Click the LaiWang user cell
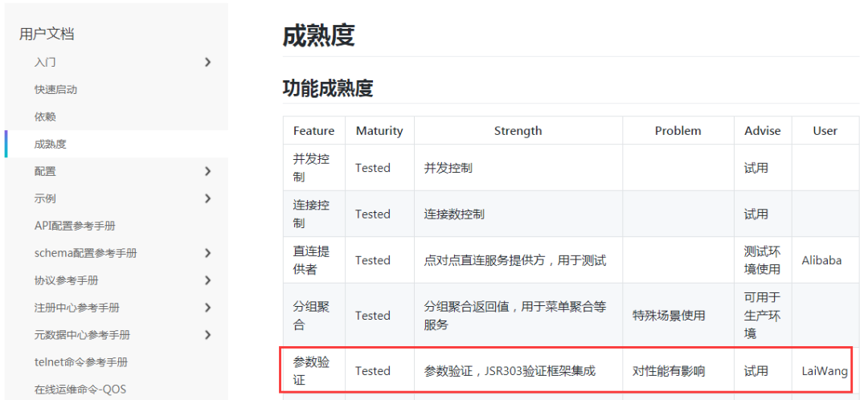868x400 pixels. (x=824, y=371)
